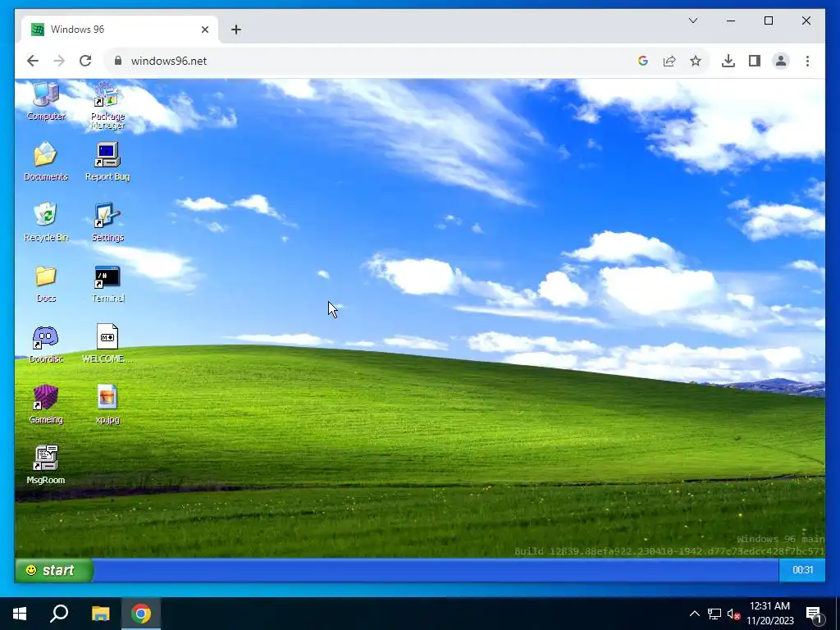Open Chrome three-dot menu

(x=807, y=61)
